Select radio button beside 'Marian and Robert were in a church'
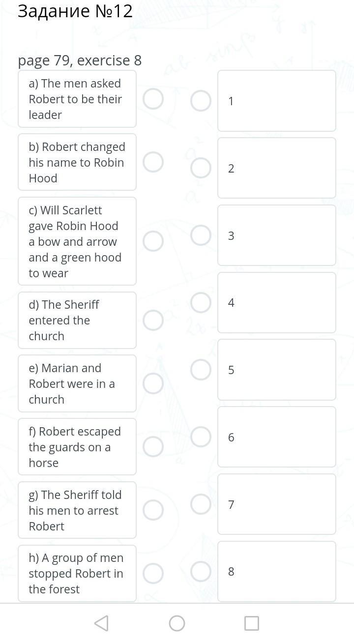 [x=153, y=383]
